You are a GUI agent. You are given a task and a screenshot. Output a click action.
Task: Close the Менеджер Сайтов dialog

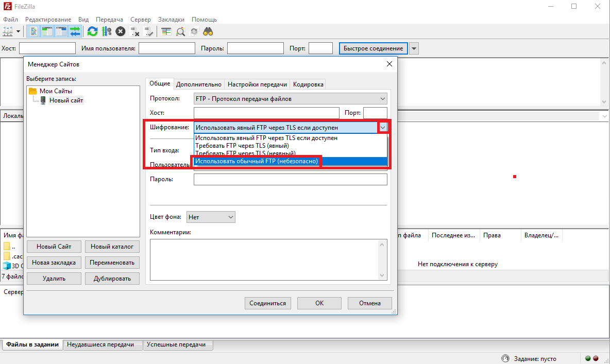coord(389,64)
